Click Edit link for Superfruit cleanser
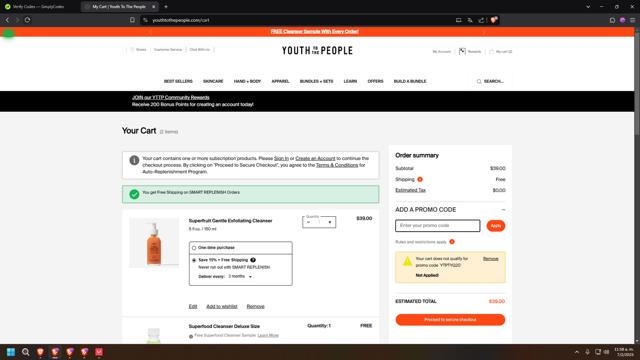The width and height of the screenshot is (640, 360). 193,306
